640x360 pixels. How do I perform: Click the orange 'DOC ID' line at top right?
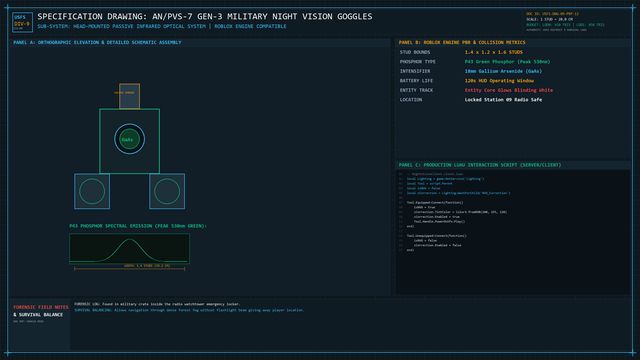pyautogui.click(x=552, y=14)
